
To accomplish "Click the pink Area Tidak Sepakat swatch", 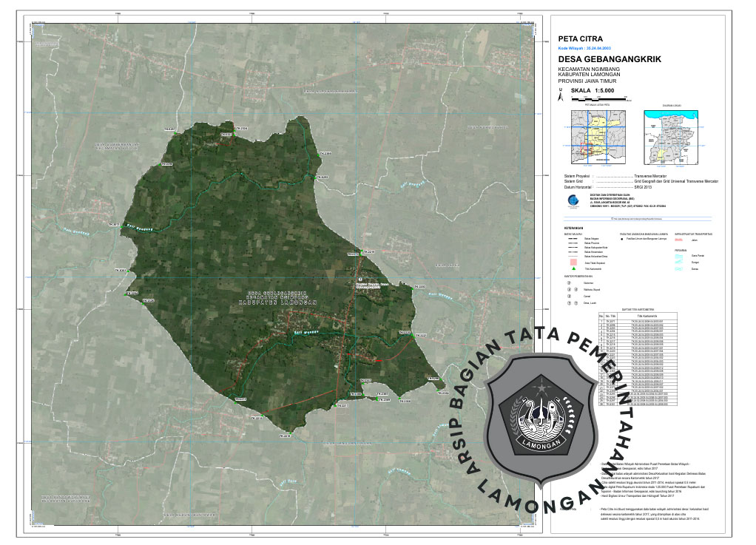I will tap(572, 261).
